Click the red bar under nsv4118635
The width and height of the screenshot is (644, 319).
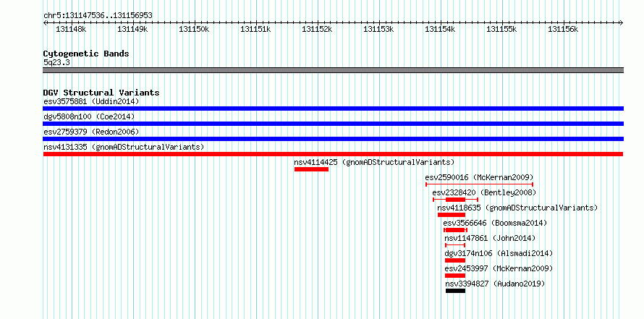452,215
